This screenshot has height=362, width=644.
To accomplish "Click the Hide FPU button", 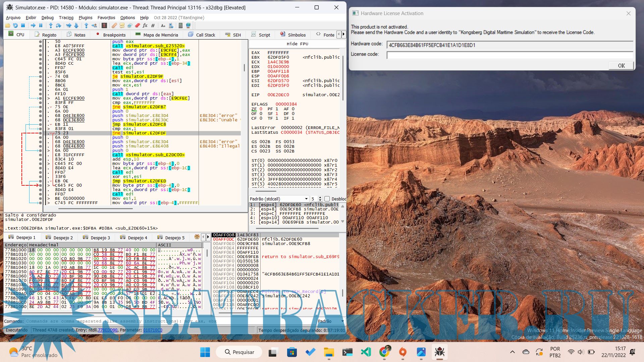I will coord(297,44).
